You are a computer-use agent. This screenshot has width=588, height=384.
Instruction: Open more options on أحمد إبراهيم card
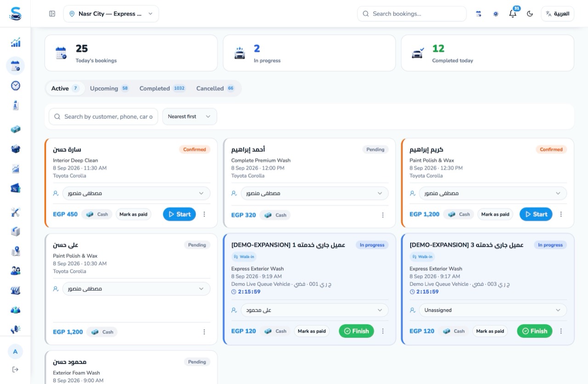(383, 215)
